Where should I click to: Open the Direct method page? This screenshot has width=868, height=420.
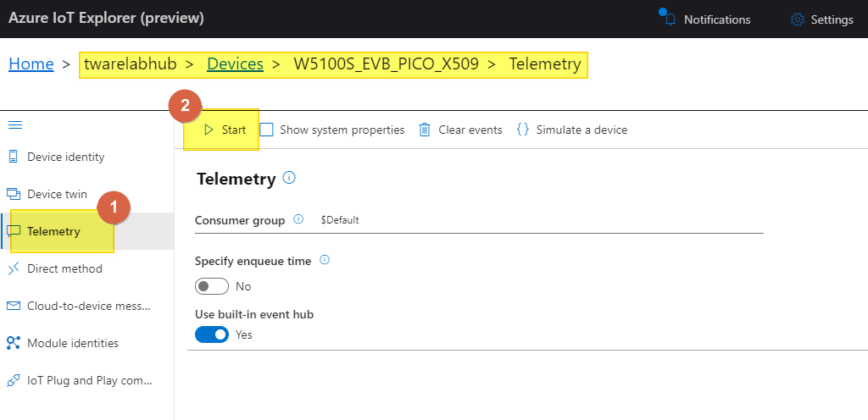click(87, 268)
